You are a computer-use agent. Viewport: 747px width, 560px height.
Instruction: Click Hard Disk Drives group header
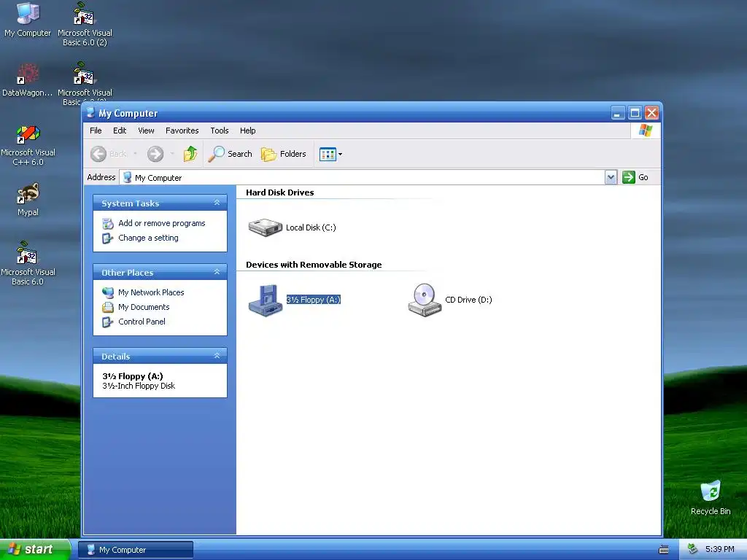[x=279, y=192]
